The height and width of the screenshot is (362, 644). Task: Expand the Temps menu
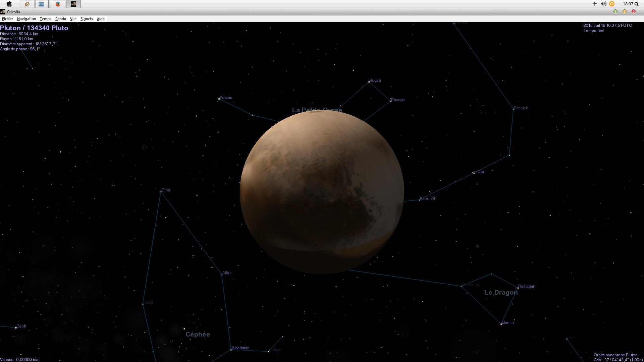45,19
